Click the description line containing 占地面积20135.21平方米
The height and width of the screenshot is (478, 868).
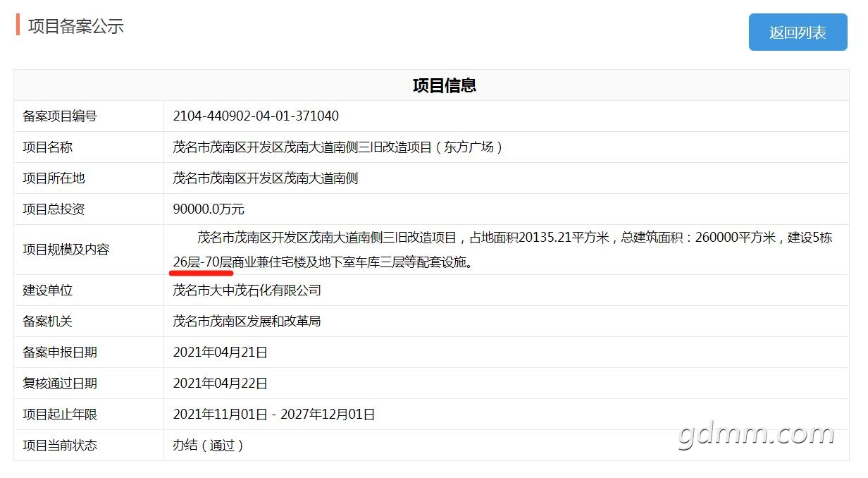(x=515, y=238)
